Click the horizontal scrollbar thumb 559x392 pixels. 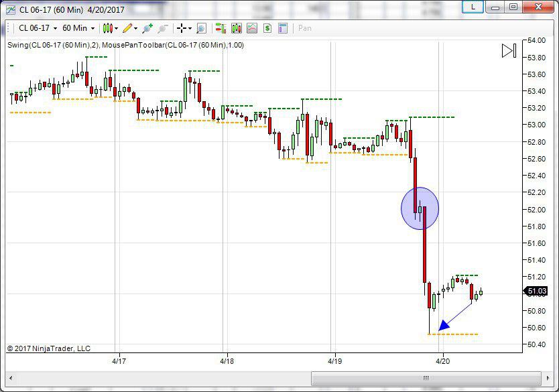tap(426, 378)
